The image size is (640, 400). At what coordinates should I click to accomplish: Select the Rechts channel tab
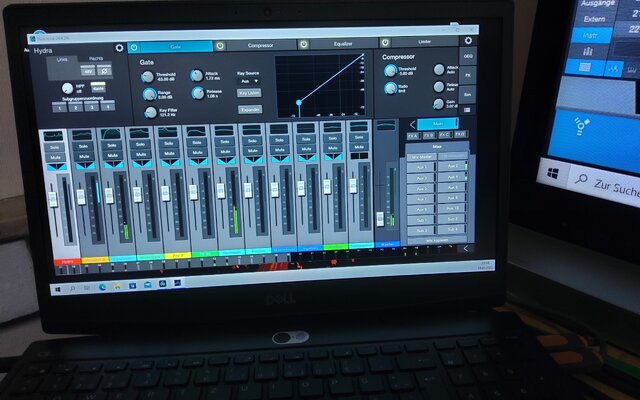pos(96,58)
